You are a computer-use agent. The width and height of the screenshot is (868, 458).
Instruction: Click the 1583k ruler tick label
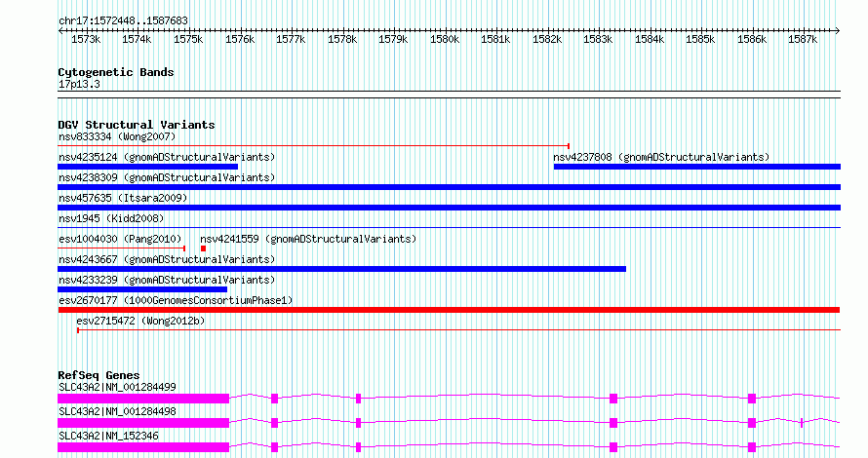point(598,39)
